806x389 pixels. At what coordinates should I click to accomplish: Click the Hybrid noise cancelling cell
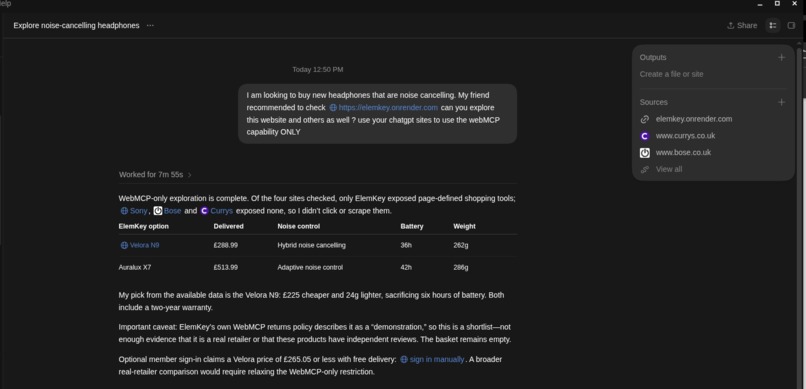(x=312, y=245)
